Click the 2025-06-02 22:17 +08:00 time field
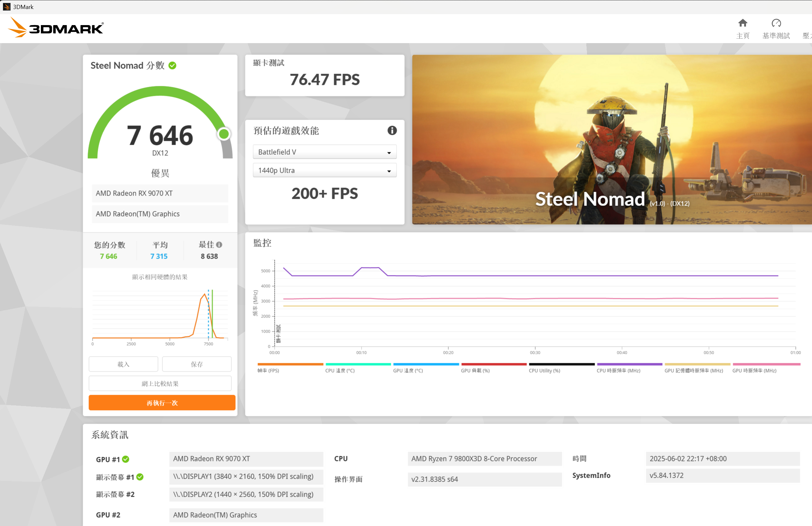 click(722, 459)
